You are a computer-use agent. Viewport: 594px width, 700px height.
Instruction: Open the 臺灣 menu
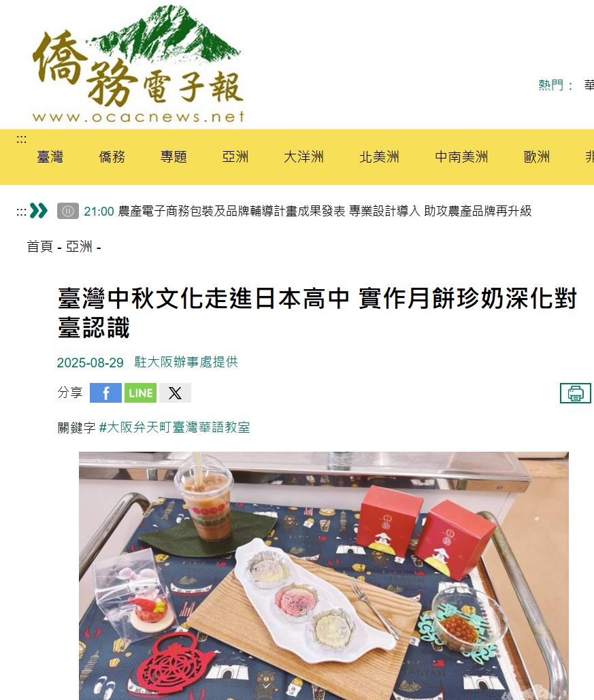(x=50, y=156)
